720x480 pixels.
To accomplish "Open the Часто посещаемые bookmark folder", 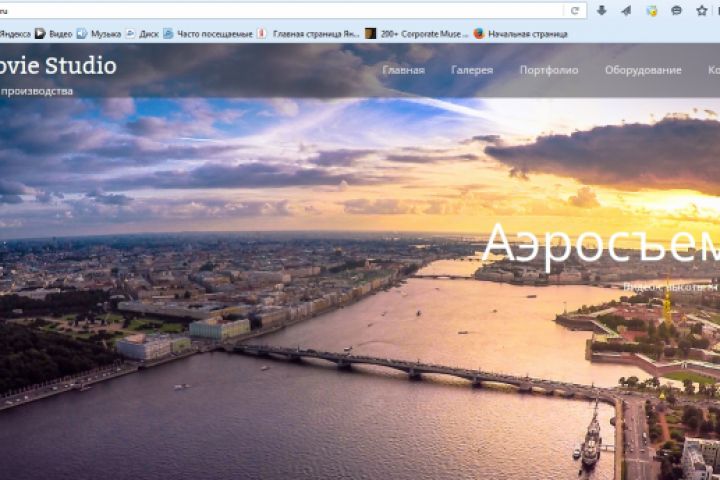I will pos(208,34).
